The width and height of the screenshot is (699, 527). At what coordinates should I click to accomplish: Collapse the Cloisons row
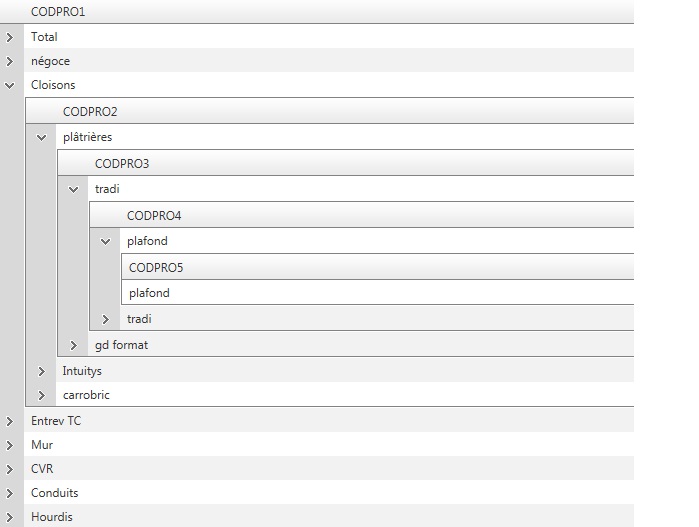pos(10,86)
